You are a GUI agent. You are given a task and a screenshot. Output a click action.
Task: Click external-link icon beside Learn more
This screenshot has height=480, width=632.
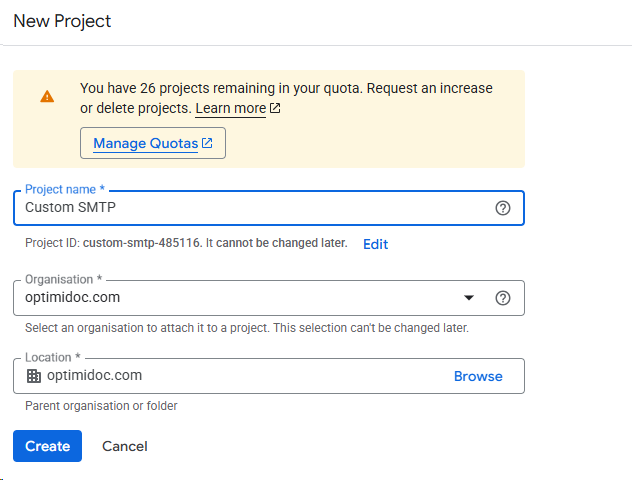[x=275, y=108]
